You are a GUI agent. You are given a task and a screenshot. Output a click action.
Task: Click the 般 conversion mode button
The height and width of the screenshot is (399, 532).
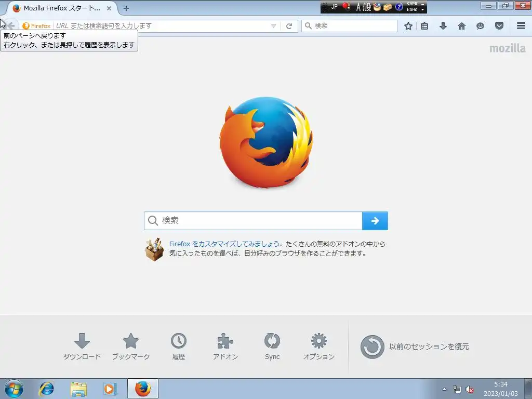tap(367, 7)
